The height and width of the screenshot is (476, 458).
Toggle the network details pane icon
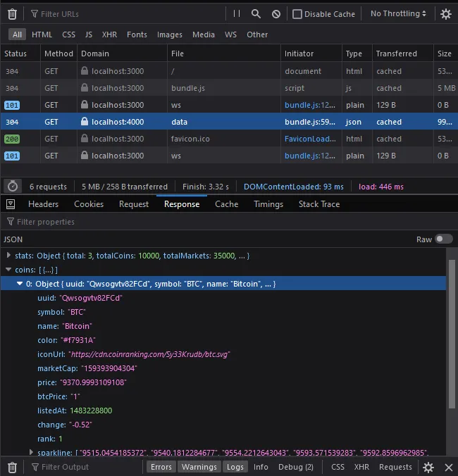pos(11,204)
